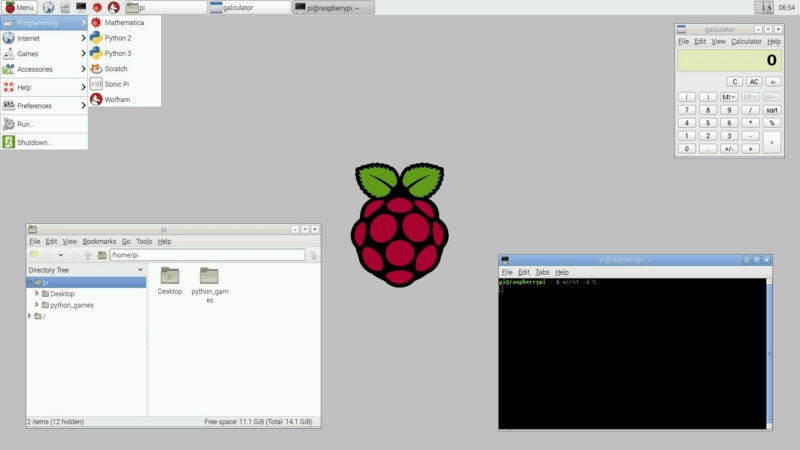Screen dimensions: 800x450
Task: Expand the root / node in tree
Action: pos(30,316)
